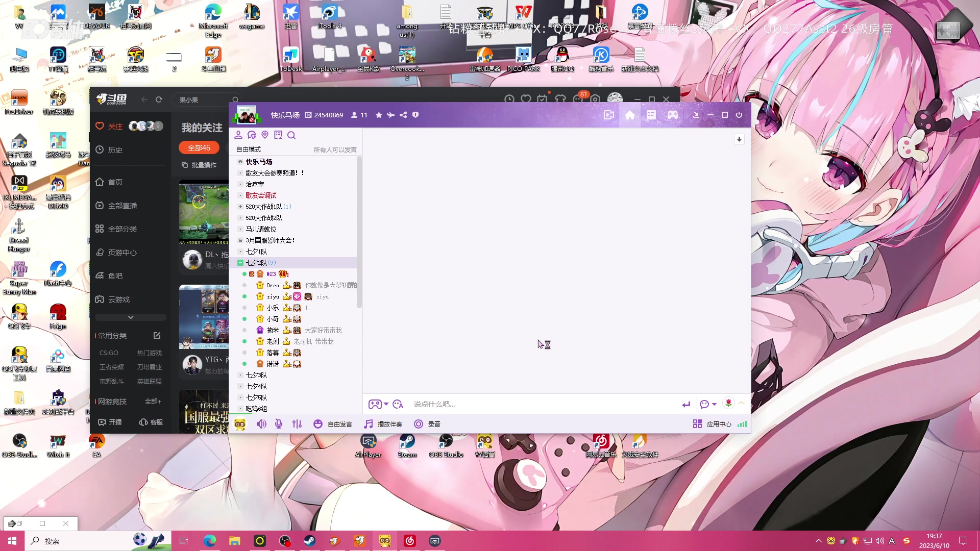Click Douyu search field 果小果
This screenshot has height=551, width=980.
[205, 100]
